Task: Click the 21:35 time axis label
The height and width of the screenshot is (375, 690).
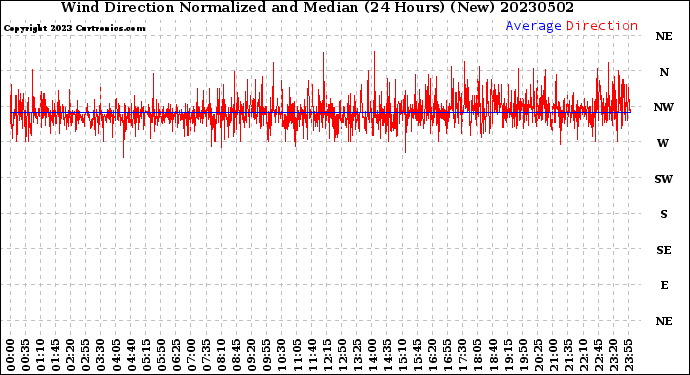Action: pos(568,355)
